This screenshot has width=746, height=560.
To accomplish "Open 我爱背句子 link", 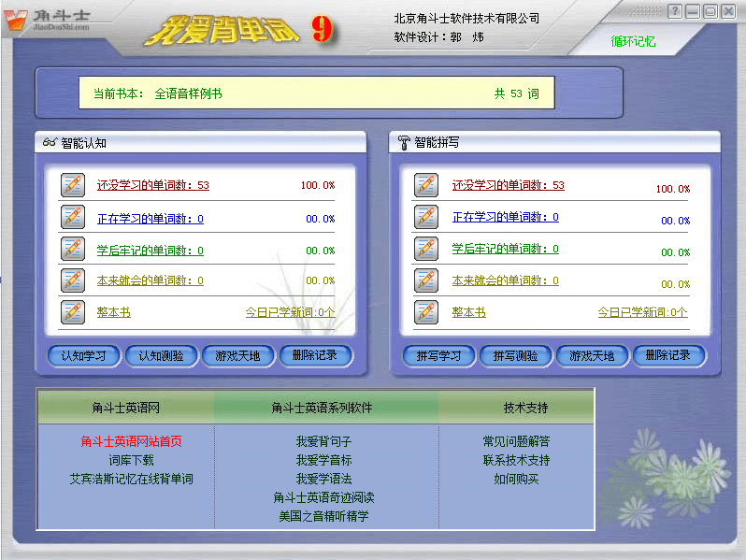I will pos(323,441).
